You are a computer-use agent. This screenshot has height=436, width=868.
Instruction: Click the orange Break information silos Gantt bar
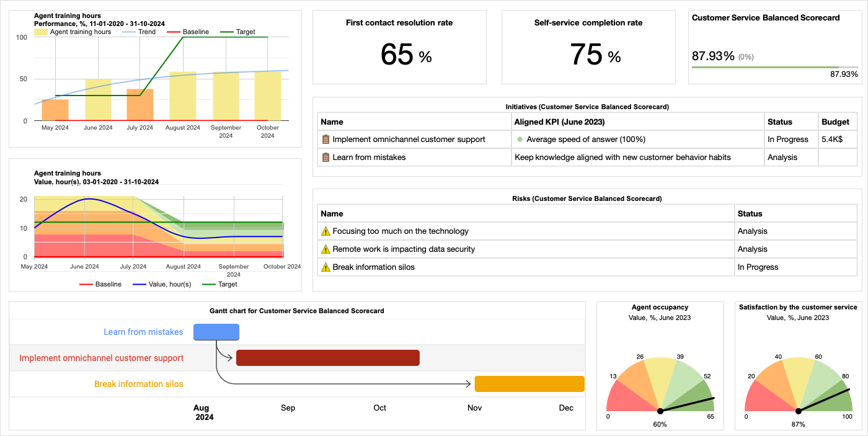click(x=529, y=384)
